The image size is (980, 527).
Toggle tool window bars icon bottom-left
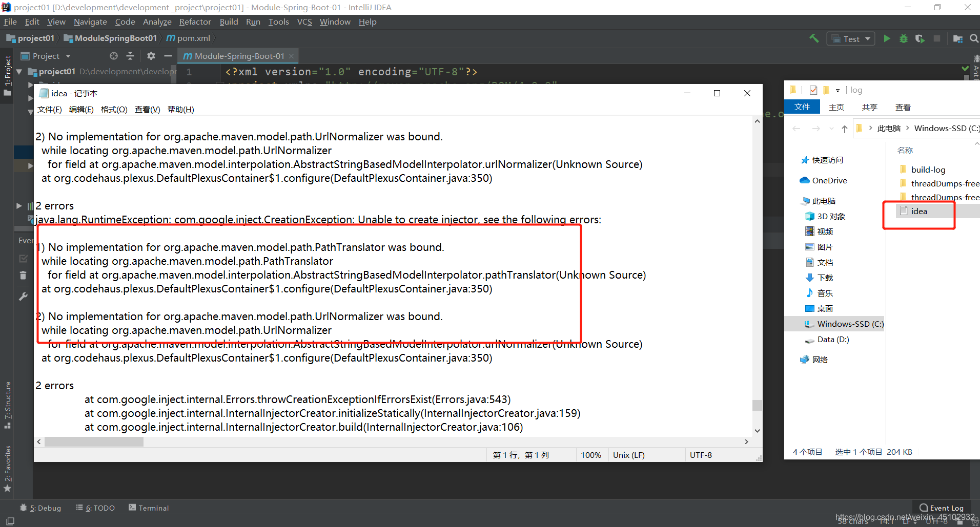[10, 521]
